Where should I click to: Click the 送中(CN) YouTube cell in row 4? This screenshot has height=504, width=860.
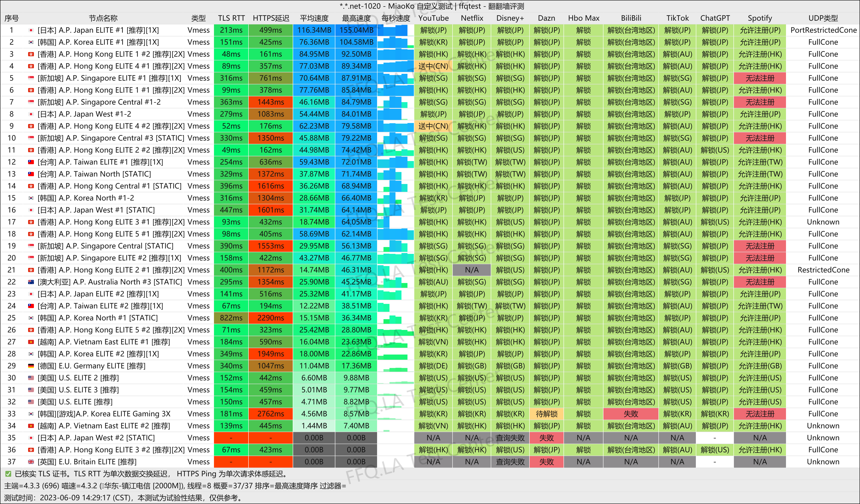pyautogui.click(x=433, y=66)
